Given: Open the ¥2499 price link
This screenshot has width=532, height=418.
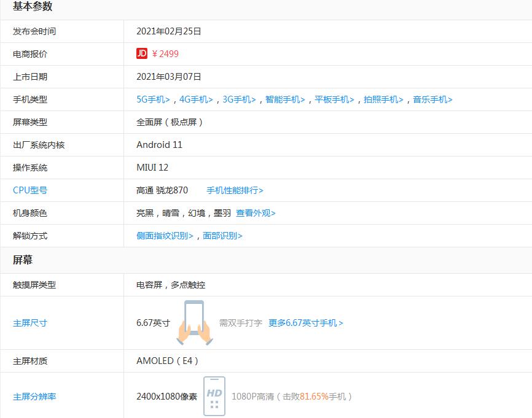Looking at the screenshot, I should pyautogui.click(x=165, y=54).
